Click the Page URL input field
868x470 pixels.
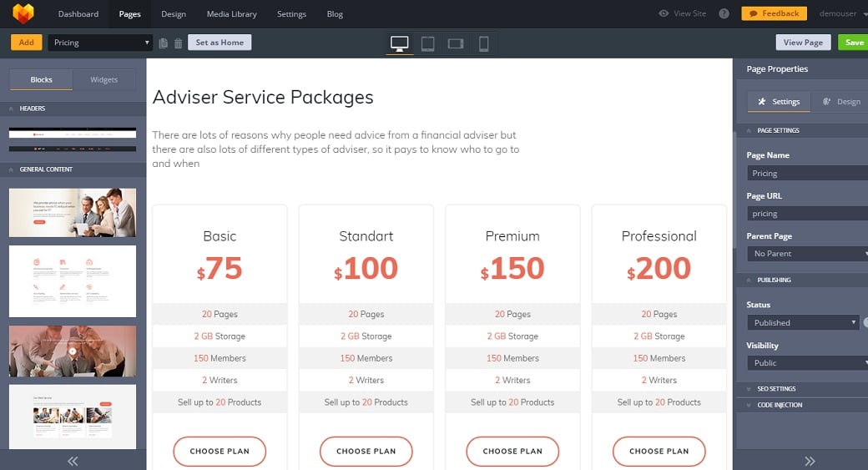[806, 214]
